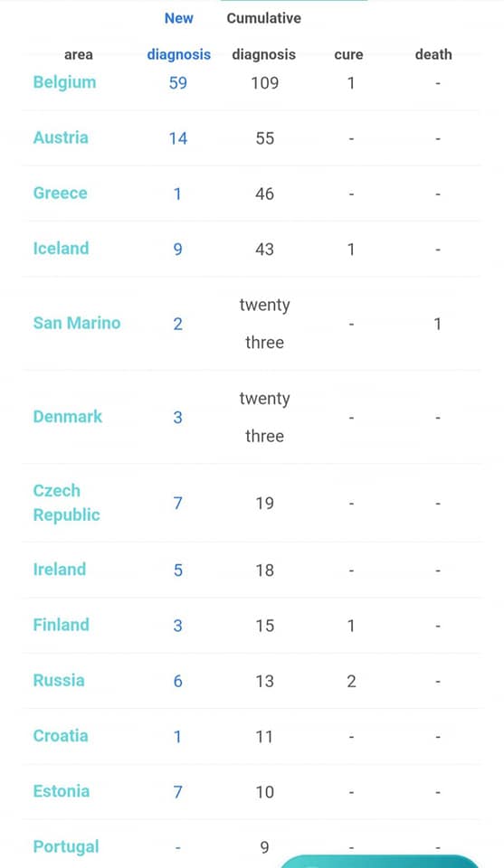Open the Austria country link
The width and height of the screenshot is (504, 868).
(x=61, y=137)
